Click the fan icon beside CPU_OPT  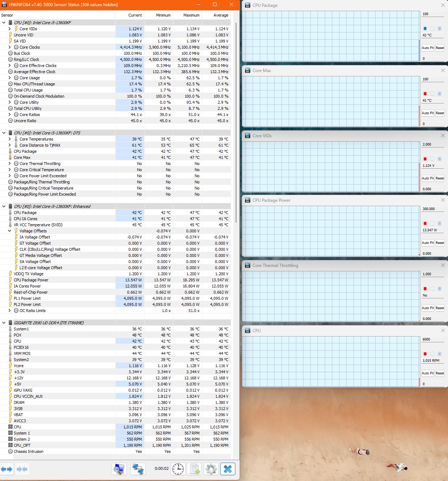10,445
